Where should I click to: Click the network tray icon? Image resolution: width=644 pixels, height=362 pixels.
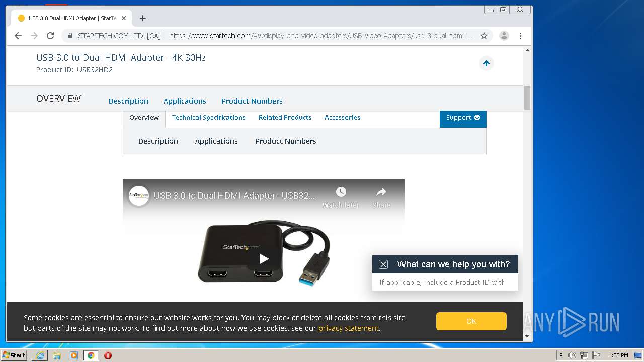[584, 355]
